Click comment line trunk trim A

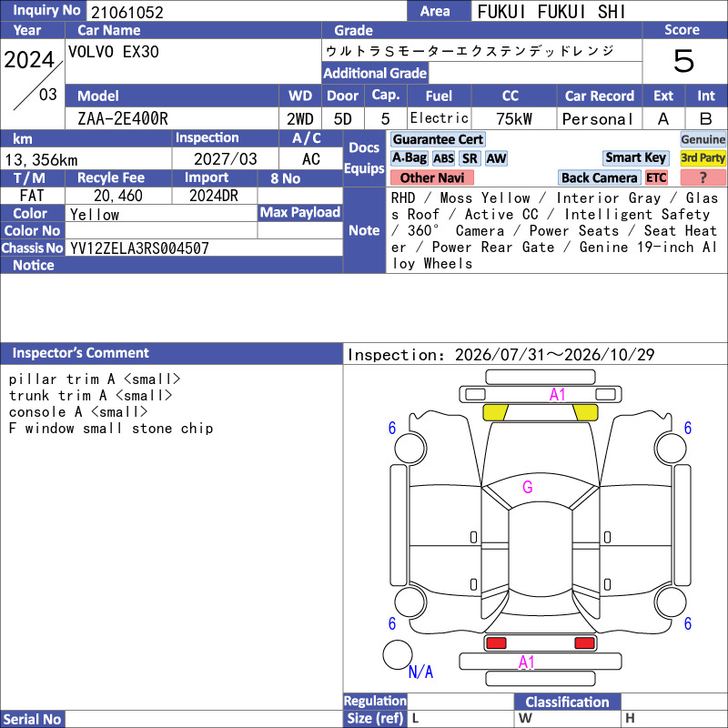90,396
